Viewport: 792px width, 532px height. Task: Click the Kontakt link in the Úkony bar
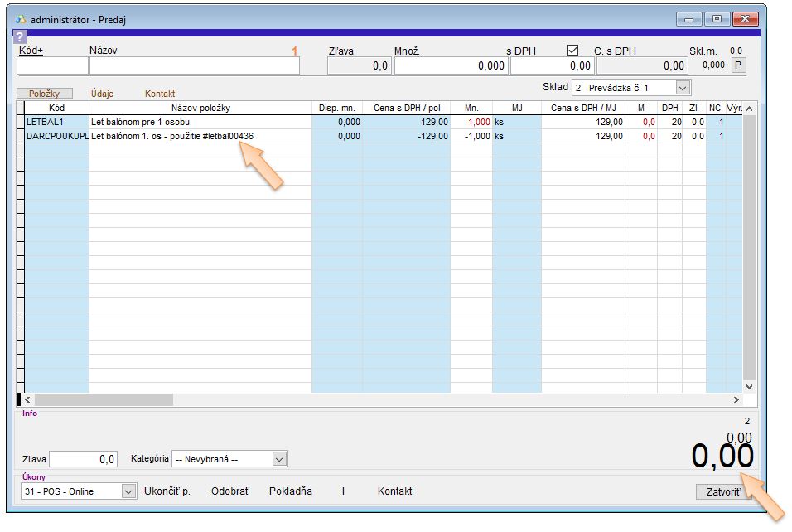[394, 491]
